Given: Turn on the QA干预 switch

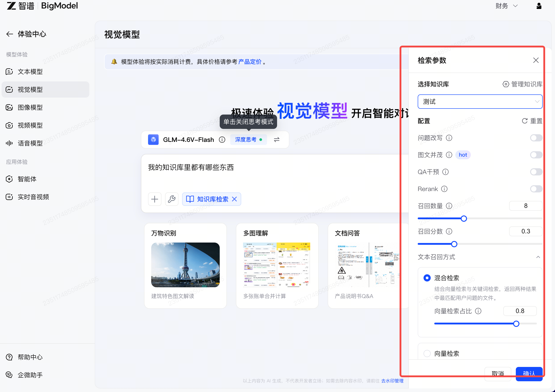Looking at the screenshot, I should [x=536, y=172].
